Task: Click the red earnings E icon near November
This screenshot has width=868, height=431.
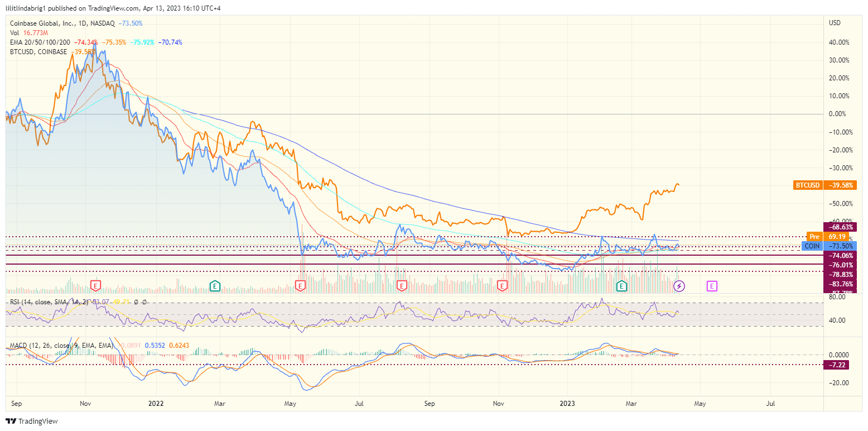Action: pyautogui.click(x=501, y=285)
